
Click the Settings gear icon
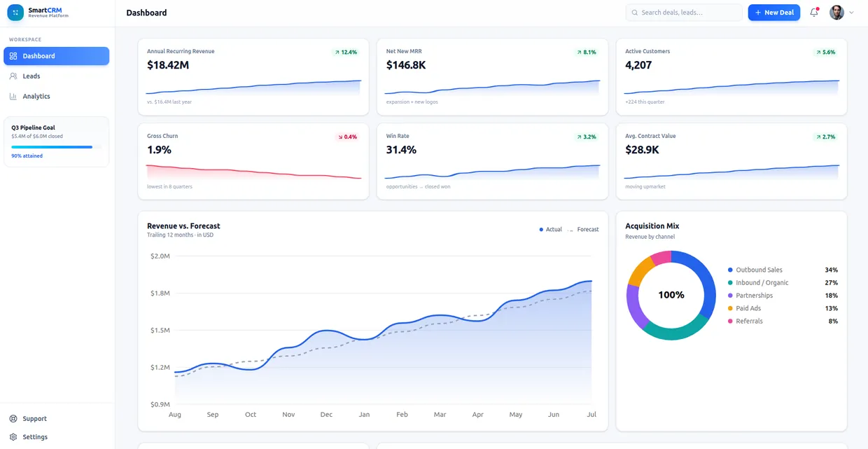(13, 437)
